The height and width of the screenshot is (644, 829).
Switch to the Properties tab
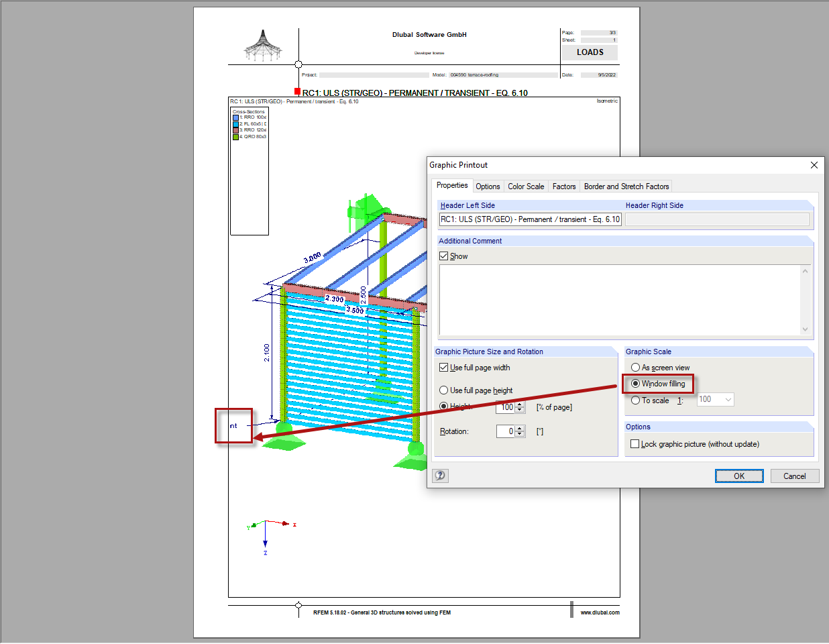[452, 185]
